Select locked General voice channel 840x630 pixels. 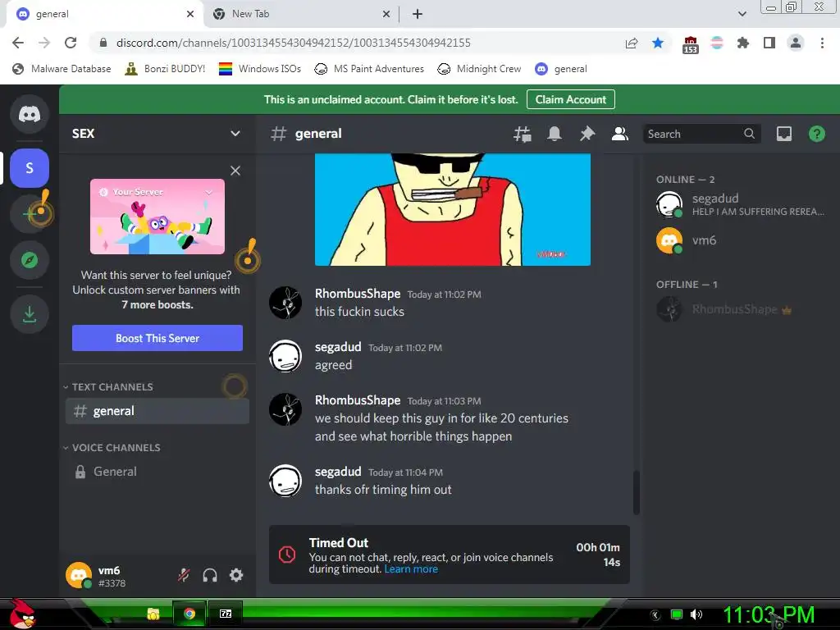(x=157, y=472)
